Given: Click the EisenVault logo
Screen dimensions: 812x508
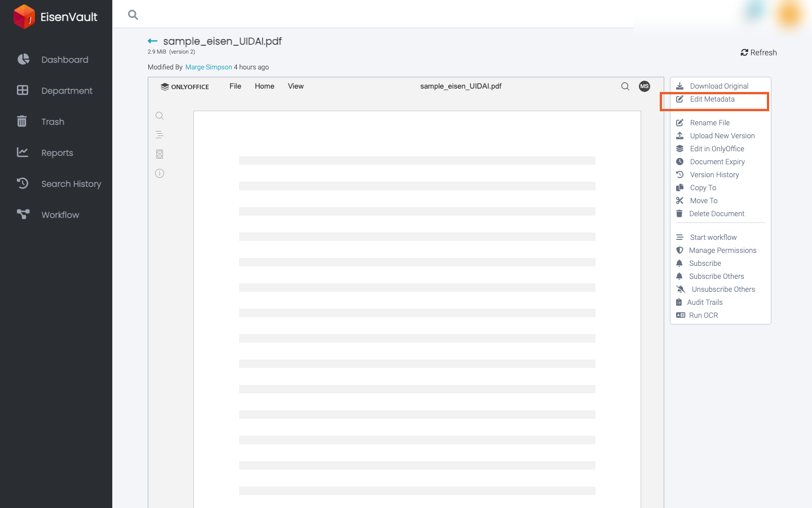Looking at the screenshot, I should coord(55,16).
